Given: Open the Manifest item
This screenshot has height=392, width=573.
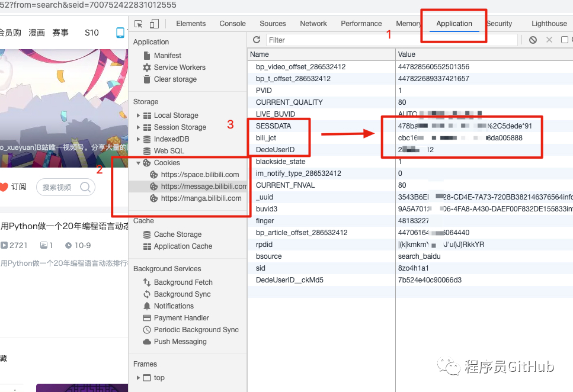Looking at the screenshot, I should (167, 56).
